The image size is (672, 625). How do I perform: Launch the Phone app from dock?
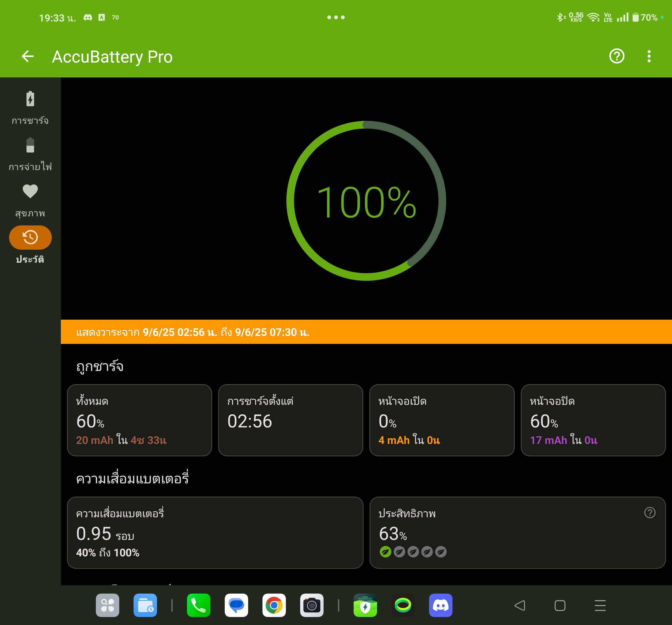[199, 605]
